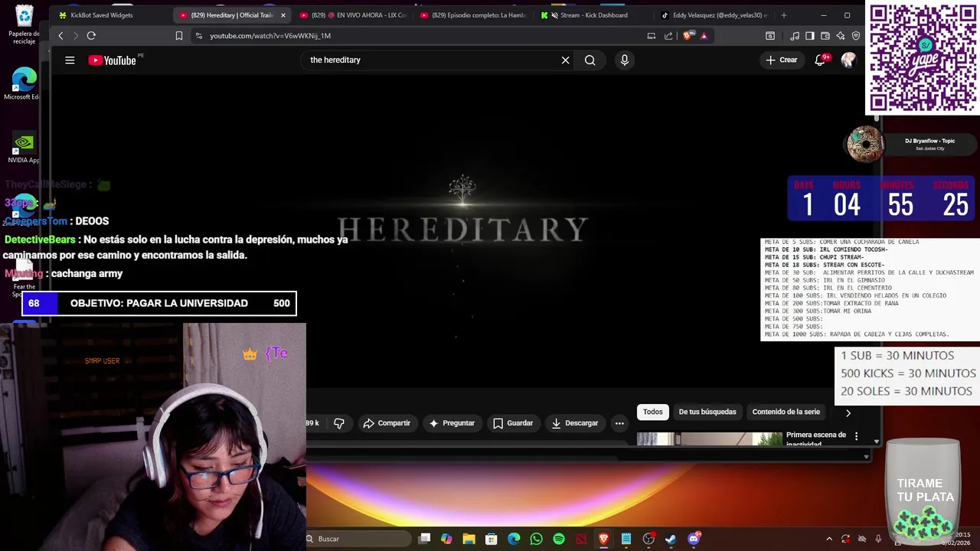
Task: Open Microsoft Store from the taskbar
Action: coord(492,539)
